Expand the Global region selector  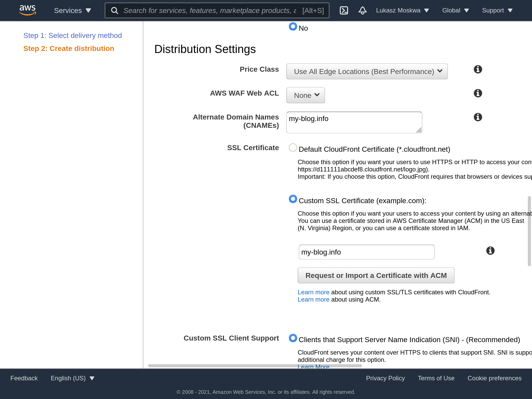455,10
